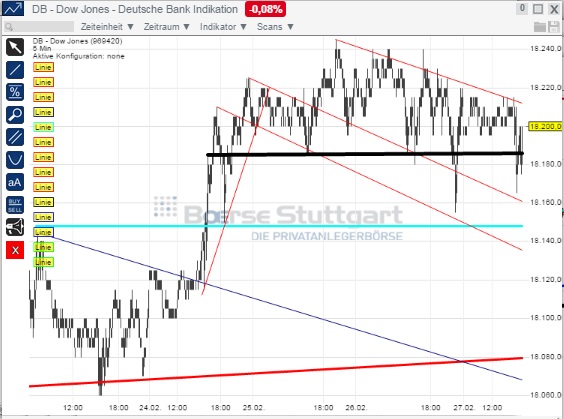Click the 18.180,0 price axis label
The image size is (564, 419).
coord(545,164)
